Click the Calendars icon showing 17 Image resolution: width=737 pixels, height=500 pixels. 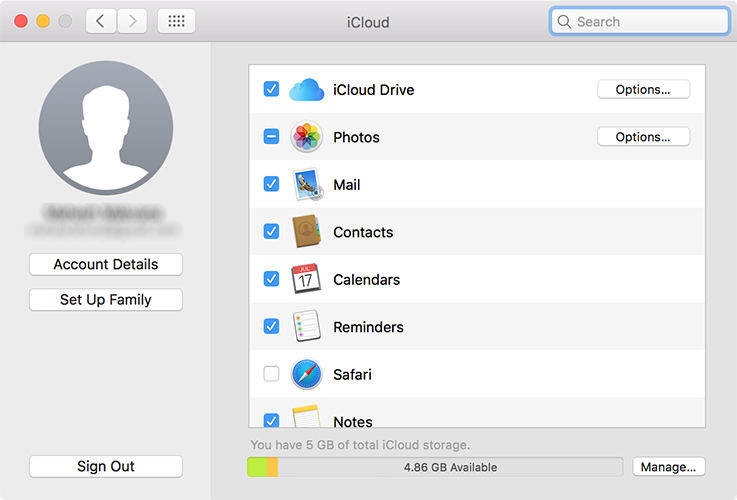pos(306,279)
